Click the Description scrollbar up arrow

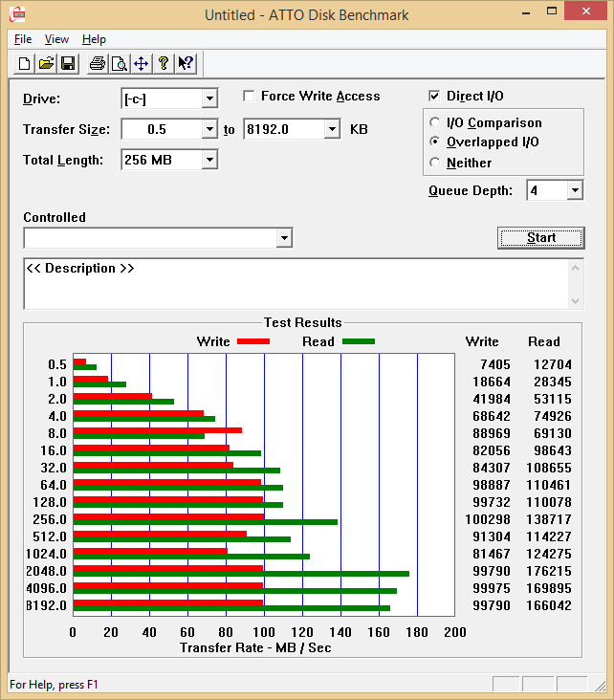point(575,268)
